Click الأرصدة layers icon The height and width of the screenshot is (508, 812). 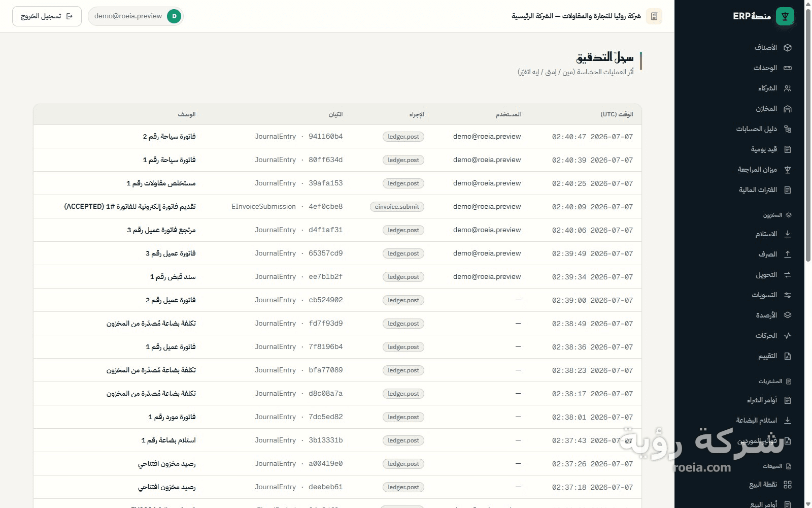788,315
